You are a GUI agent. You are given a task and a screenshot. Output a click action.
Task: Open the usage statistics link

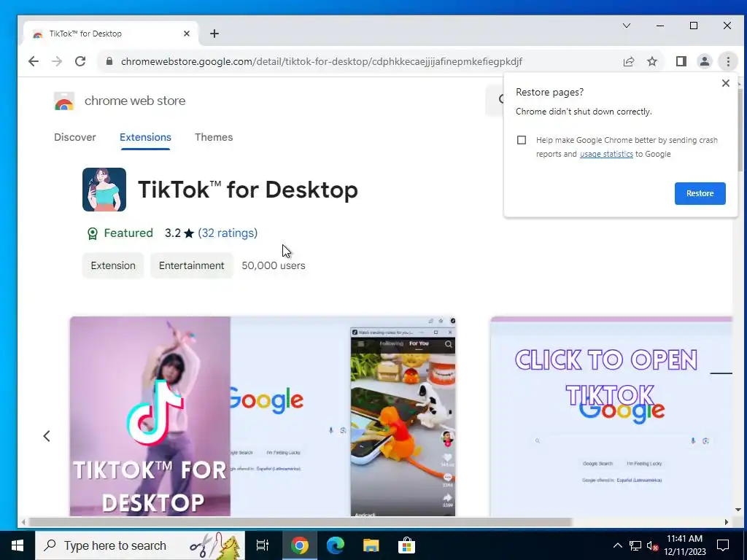[x=606, y=155]
